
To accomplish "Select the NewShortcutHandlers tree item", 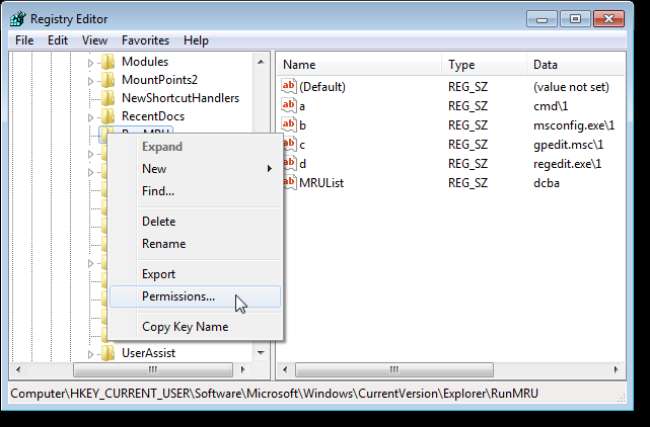I will pyautogui.click(x=180, y=98).
